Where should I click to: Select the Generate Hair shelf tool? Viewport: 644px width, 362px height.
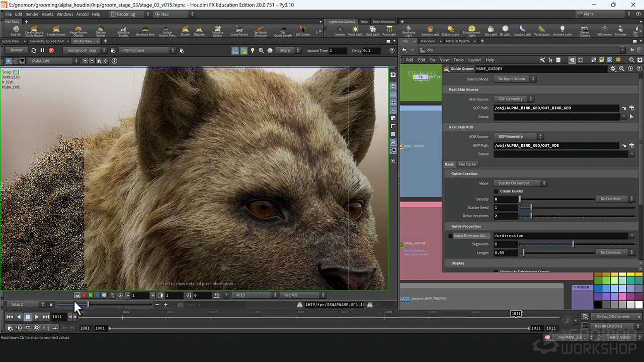click(145, 30)
